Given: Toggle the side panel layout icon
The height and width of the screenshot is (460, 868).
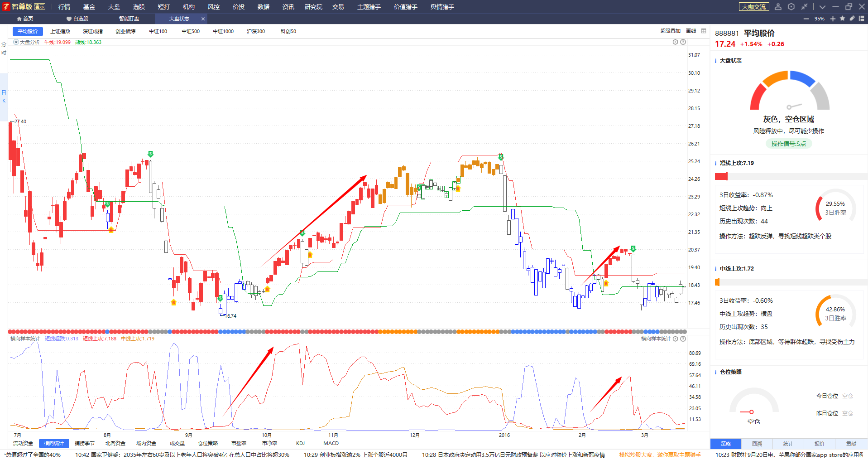Looking at the screenshot, I should pos(861,19).
